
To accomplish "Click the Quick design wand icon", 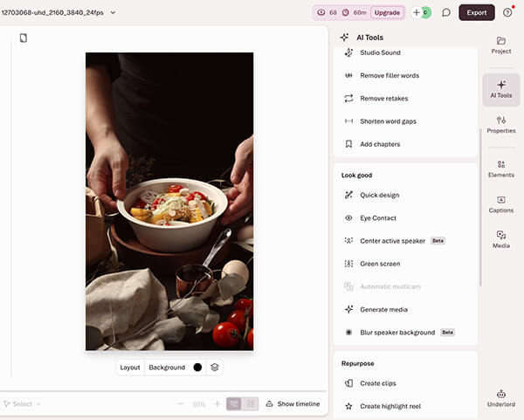I will point(348,195).
